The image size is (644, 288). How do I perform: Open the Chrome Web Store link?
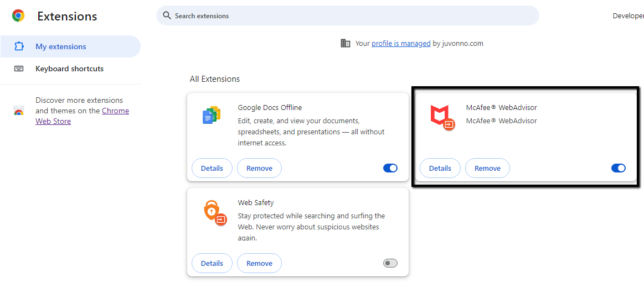pyautogui.click(x=82, y=116)
